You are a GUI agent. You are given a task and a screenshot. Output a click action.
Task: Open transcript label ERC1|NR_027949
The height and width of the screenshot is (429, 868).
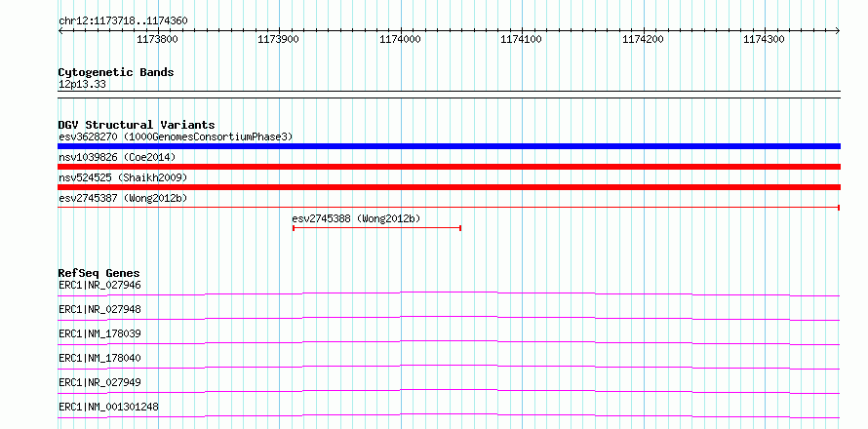coord(99,382)
